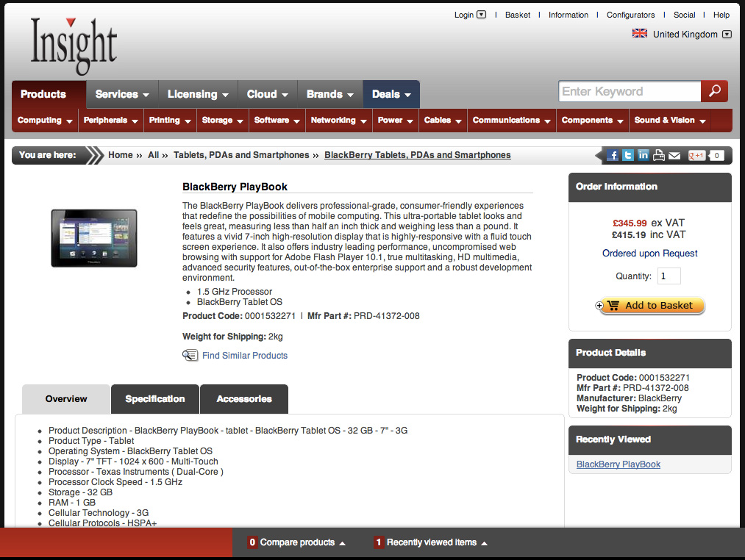The image size is (745, 560).
Task: Expand the Computing category menu
Action: pos(45,121)
